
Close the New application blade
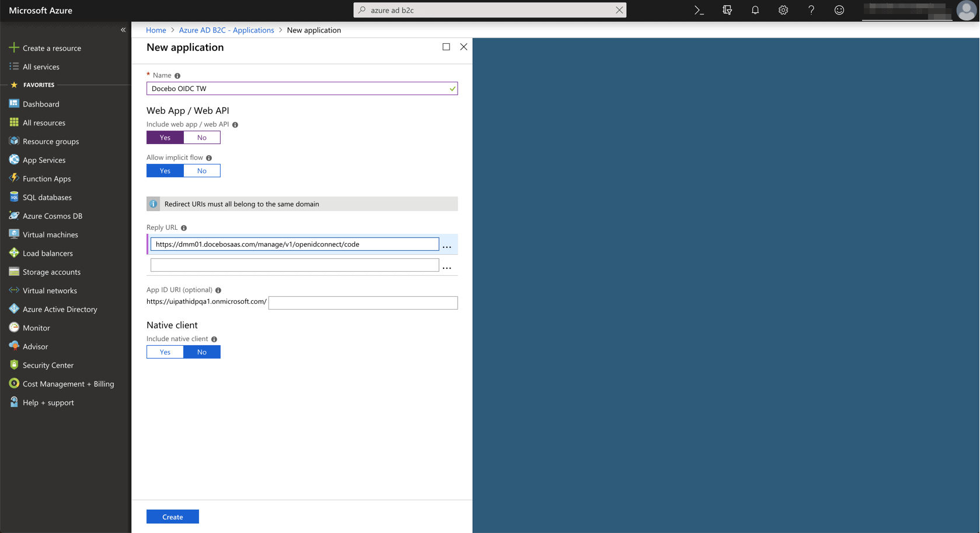[x=463, y=47]
